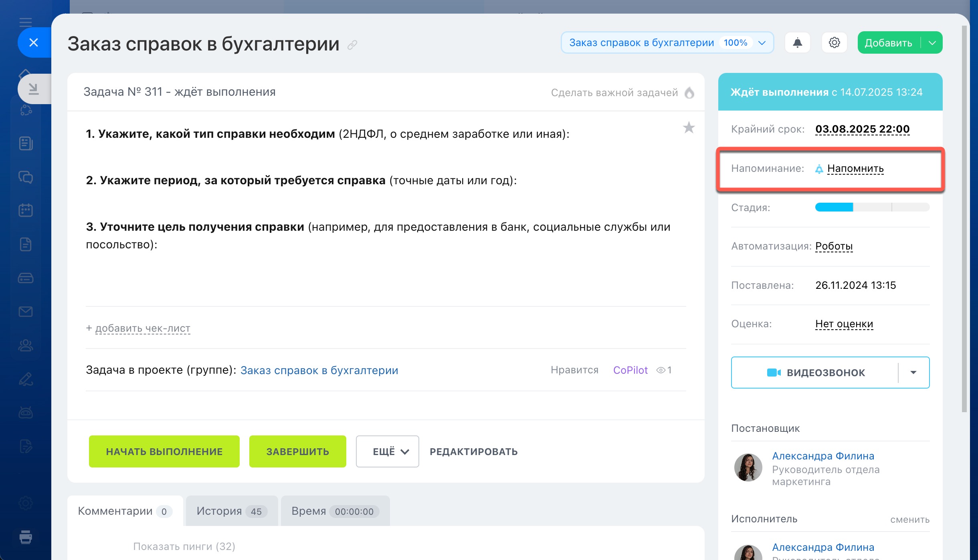Click РЕДАКТИРОВАТЬ to edit the task
This screenshot has height=560, width=978.
[474, 451]
